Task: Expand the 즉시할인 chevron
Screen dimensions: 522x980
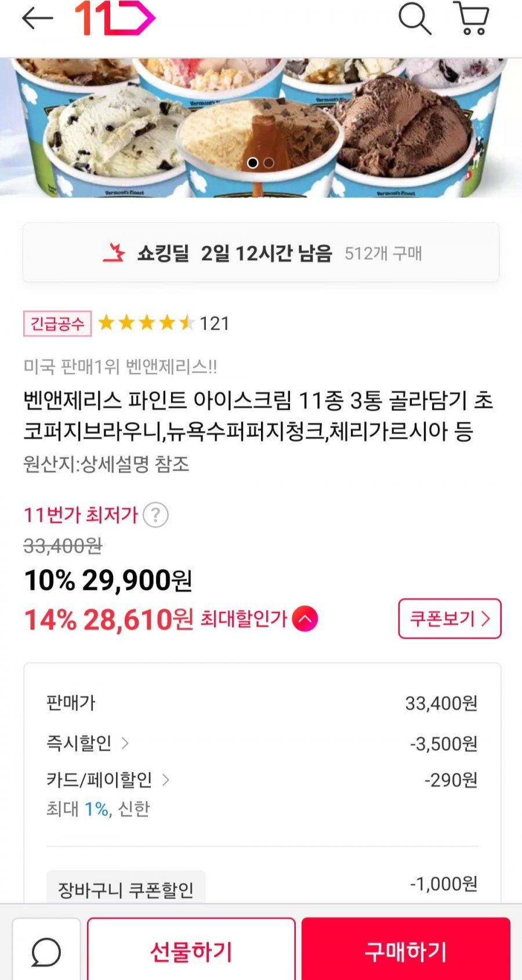Action: [125, 743]
